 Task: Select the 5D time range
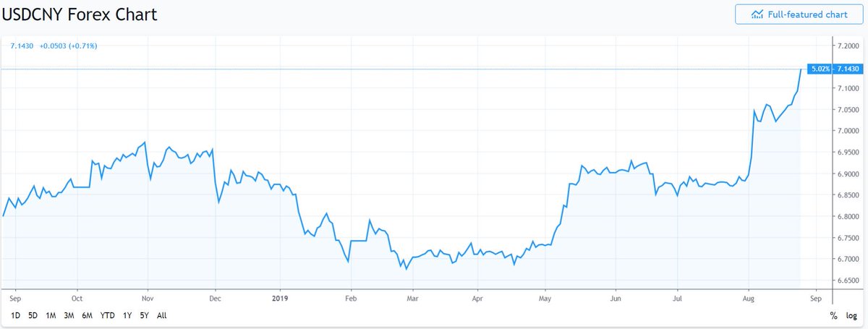33,315
